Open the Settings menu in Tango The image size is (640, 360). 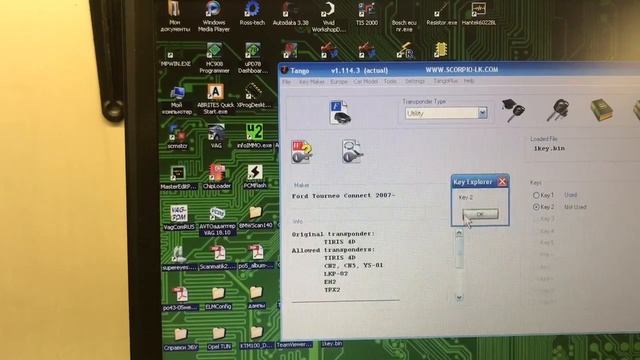[x=415, y=81]
